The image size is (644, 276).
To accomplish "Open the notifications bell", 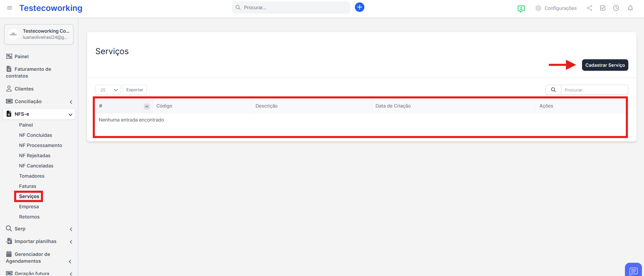I will 630,8.
